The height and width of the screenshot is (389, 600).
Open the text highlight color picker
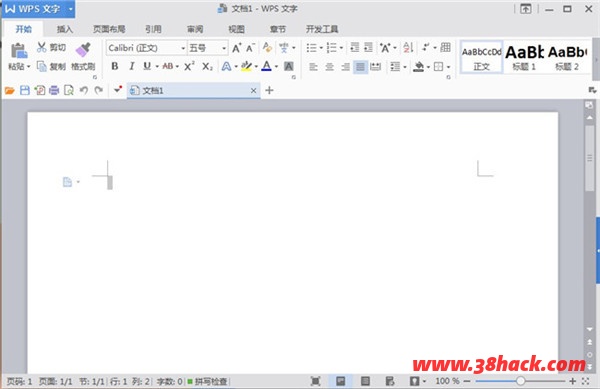tap(246, 67)
